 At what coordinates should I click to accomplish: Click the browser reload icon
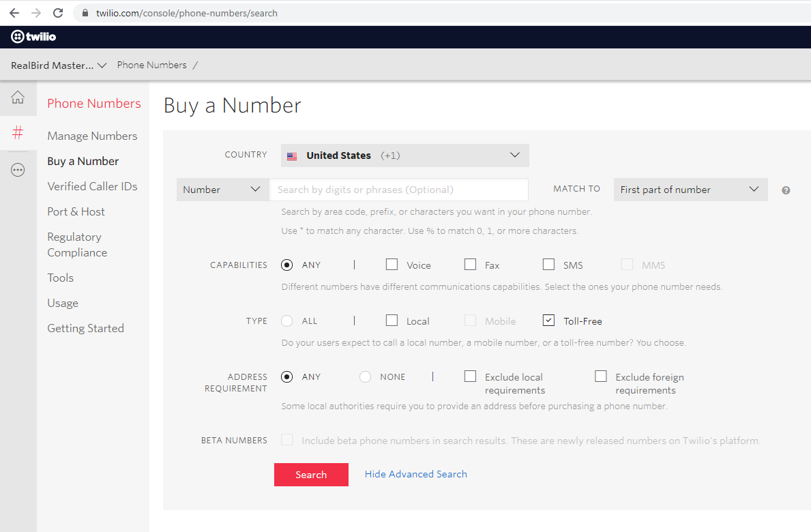point(58,13)
